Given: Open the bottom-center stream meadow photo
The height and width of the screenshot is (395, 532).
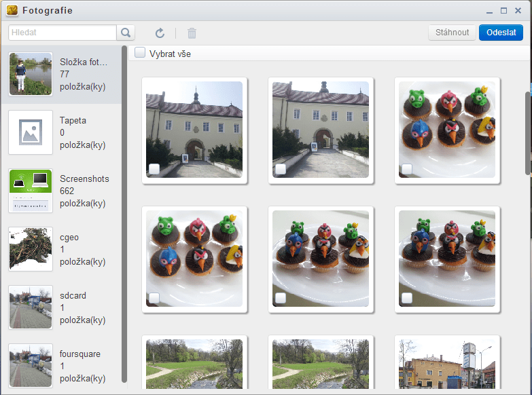Looking at the screenshot, I should click(x=321, y=364).
